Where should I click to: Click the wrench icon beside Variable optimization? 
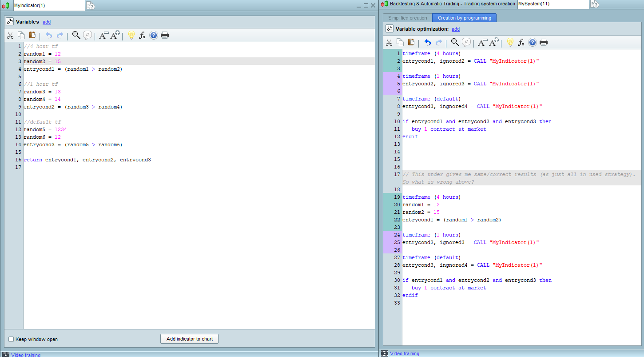(389, 29)
